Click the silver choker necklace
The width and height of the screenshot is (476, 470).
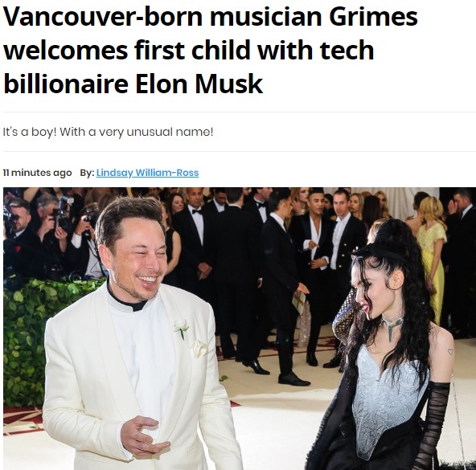(392, 327)
